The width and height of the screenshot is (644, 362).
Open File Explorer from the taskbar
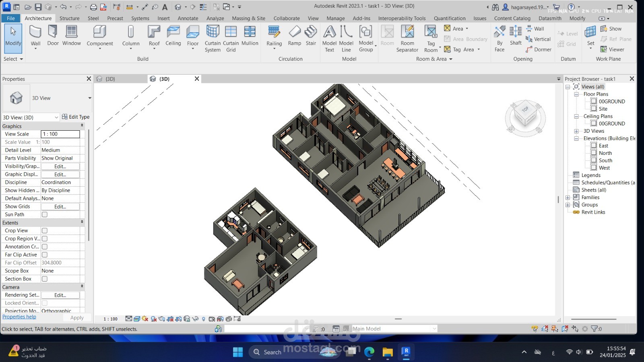pyautogui.click(x=388, y=352)
